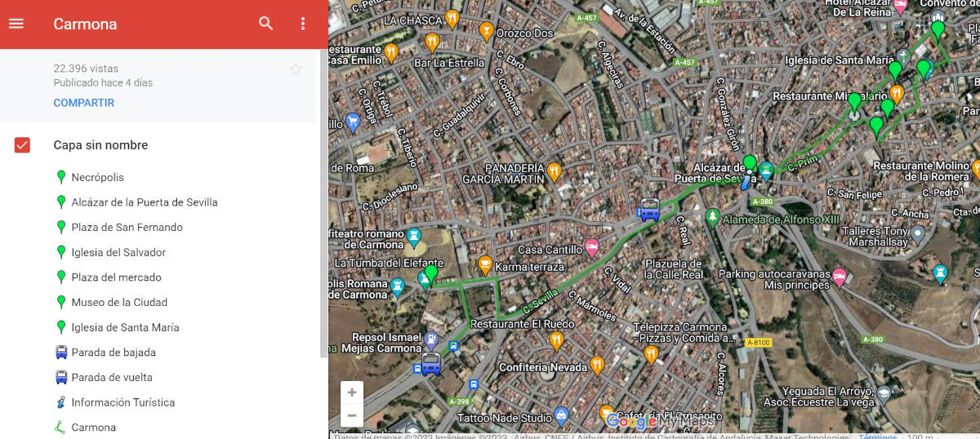Click the Repsol gas station marker
This screenshot has height=439, width=980.
click(x=431, y=340)
